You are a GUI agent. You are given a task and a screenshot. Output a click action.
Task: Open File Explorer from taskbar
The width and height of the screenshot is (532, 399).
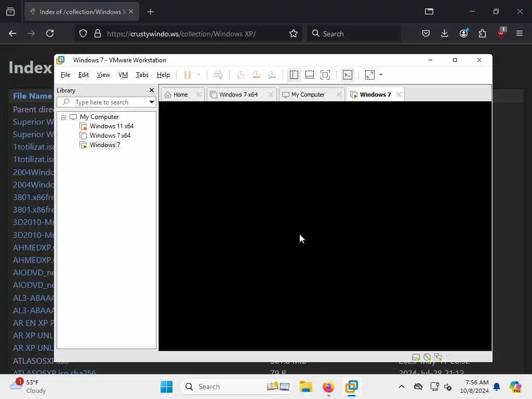[305, 387]
